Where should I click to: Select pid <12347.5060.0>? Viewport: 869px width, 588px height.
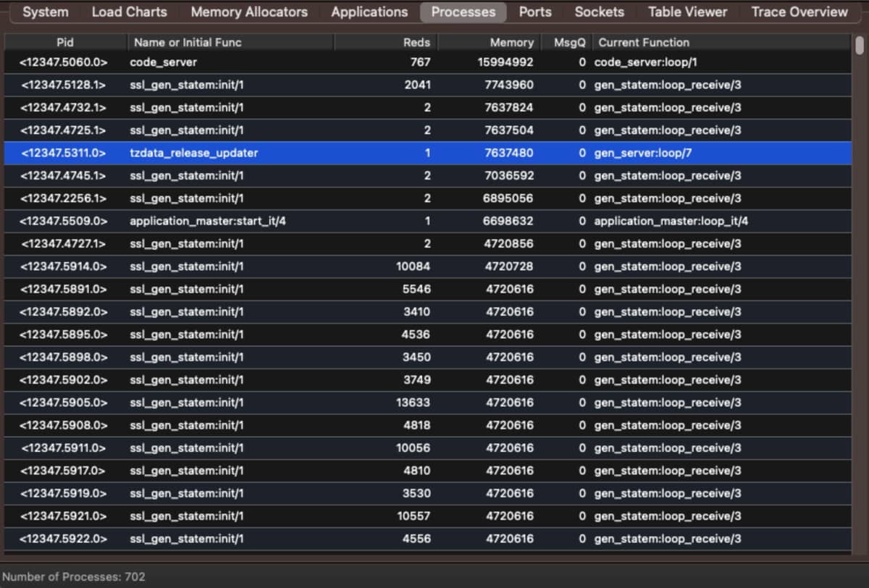64,62
